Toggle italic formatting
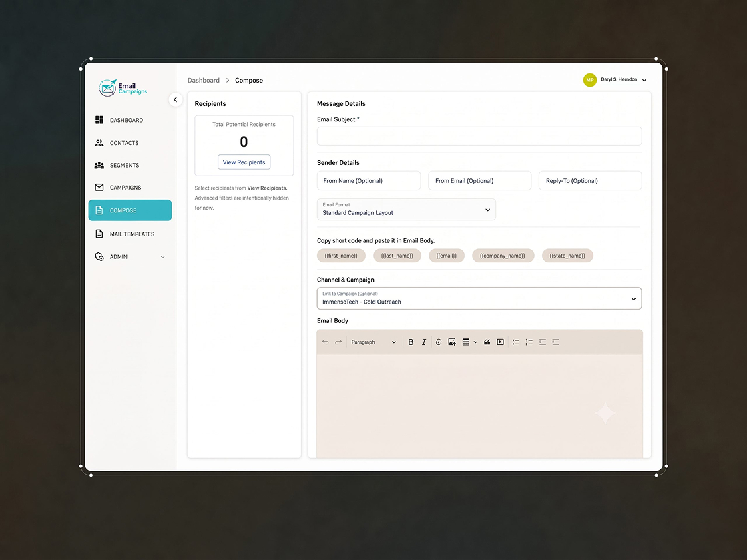Viewport: 747px width, 560px height. point(423,342)
